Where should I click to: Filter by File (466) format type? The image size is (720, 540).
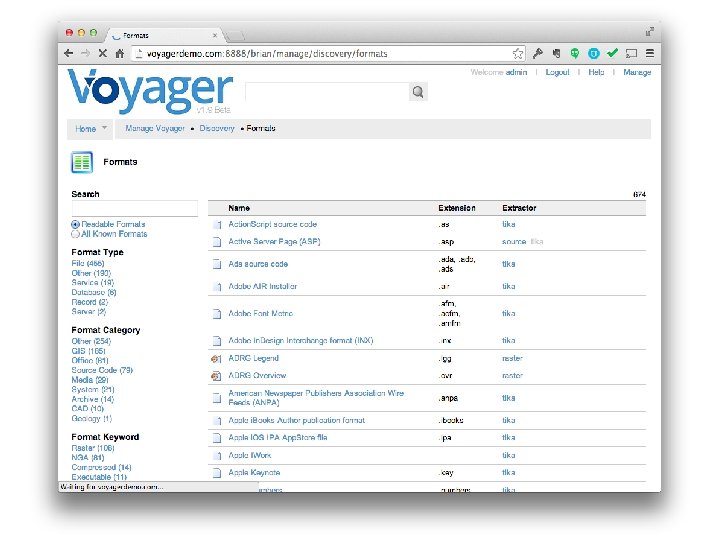tap(88, 263)
